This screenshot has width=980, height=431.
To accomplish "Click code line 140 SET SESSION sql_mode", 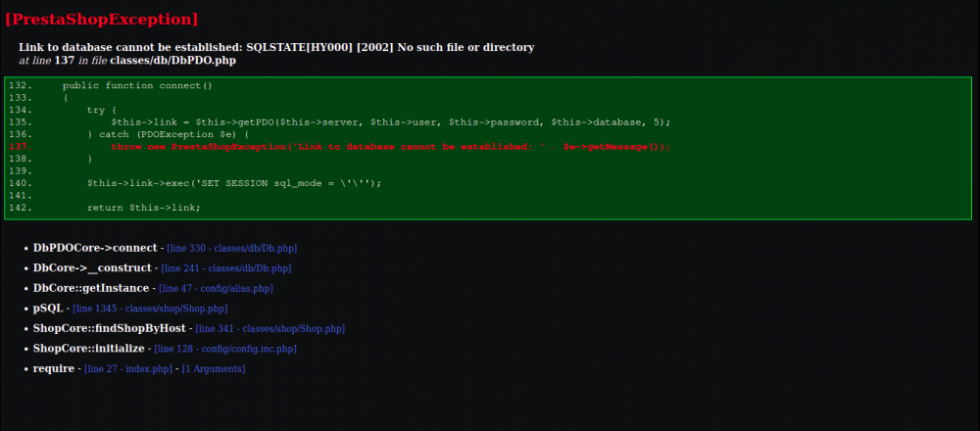I will click(234, 183).
